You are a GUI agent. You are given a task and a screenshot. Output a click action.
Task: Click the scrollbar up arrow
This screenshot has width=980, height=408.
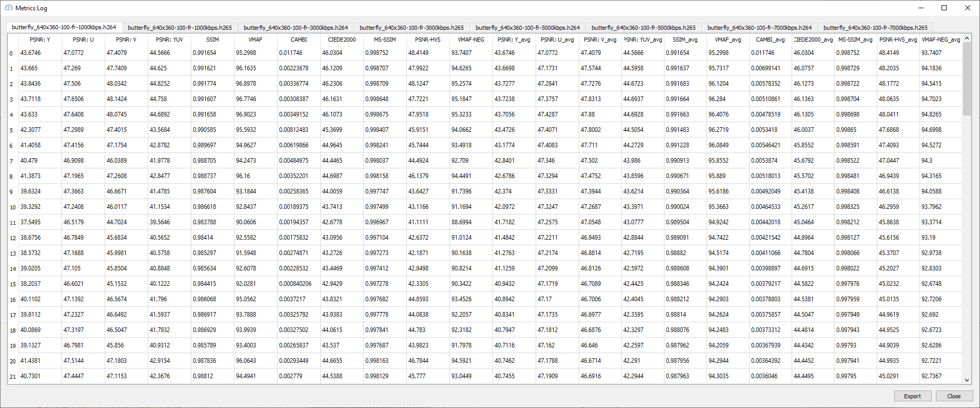tap(967, 38)
